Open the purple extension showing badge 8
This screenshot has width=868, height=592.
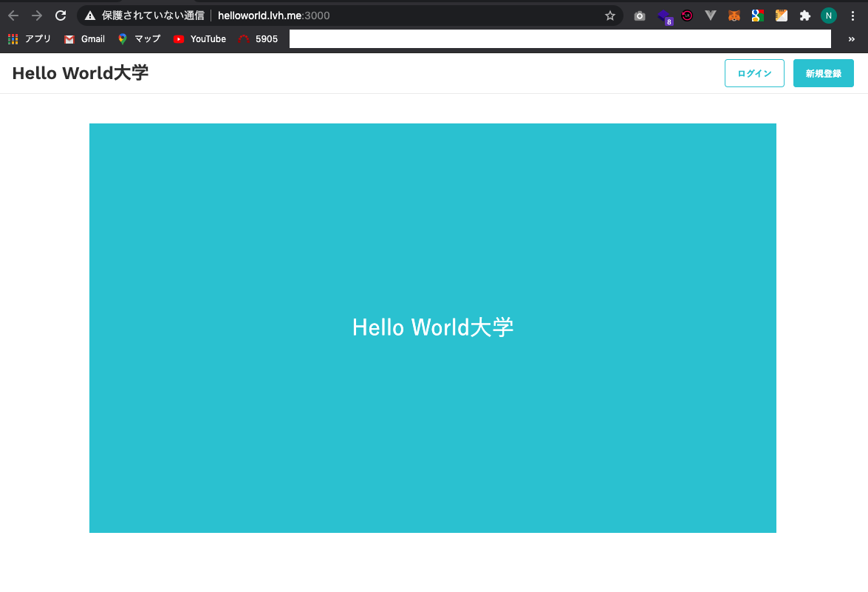pos(663,15)
